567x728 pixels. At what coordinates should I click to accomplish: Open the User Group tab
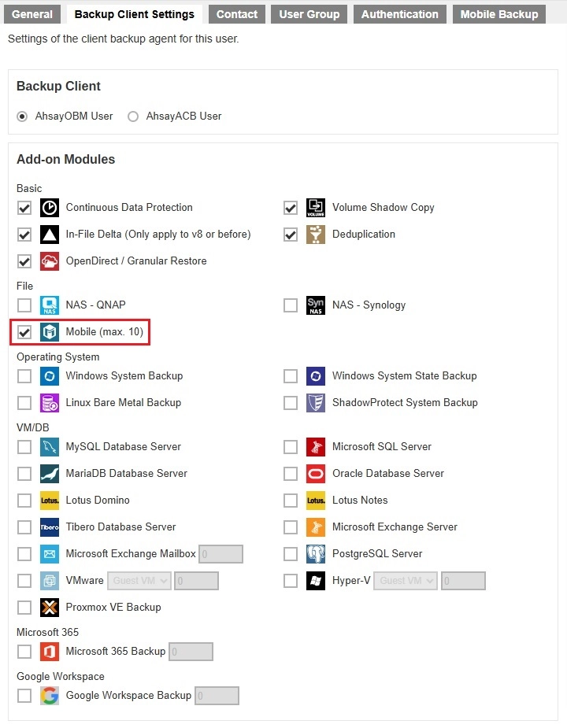pos(309,13)
